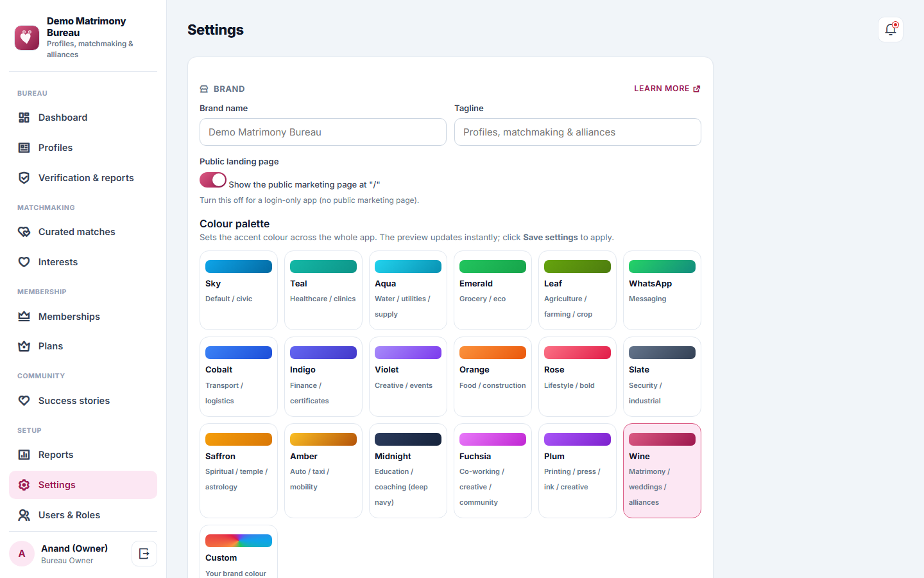This screenshot has width=924, height=578.
Task: Select the Sky colour palette
Action: coord(239,290)
